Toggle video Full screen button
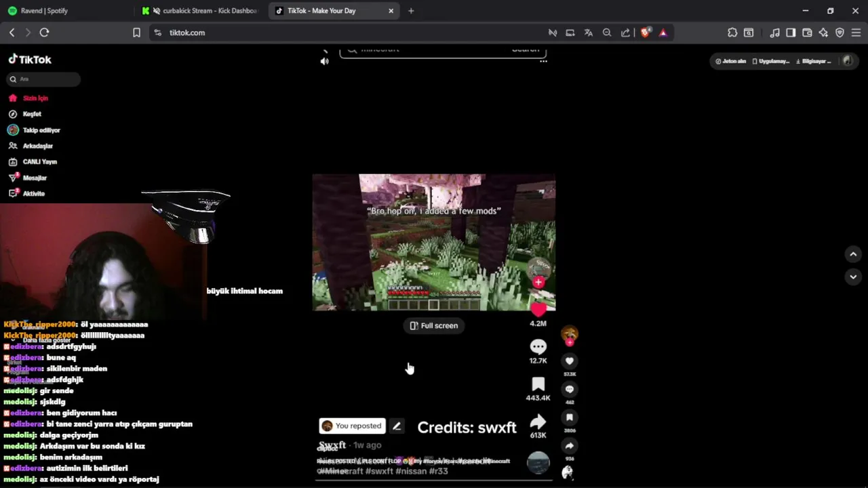The image size is (868, 488). pos(434,325)
